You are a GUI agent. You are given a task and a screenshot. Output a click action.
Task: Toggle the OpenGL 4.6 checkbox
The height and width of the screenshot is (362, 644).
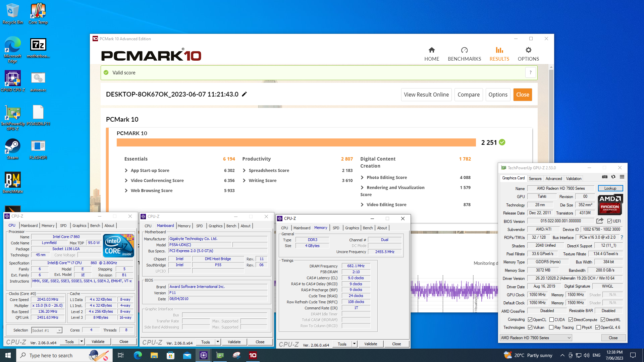point(597,327)
